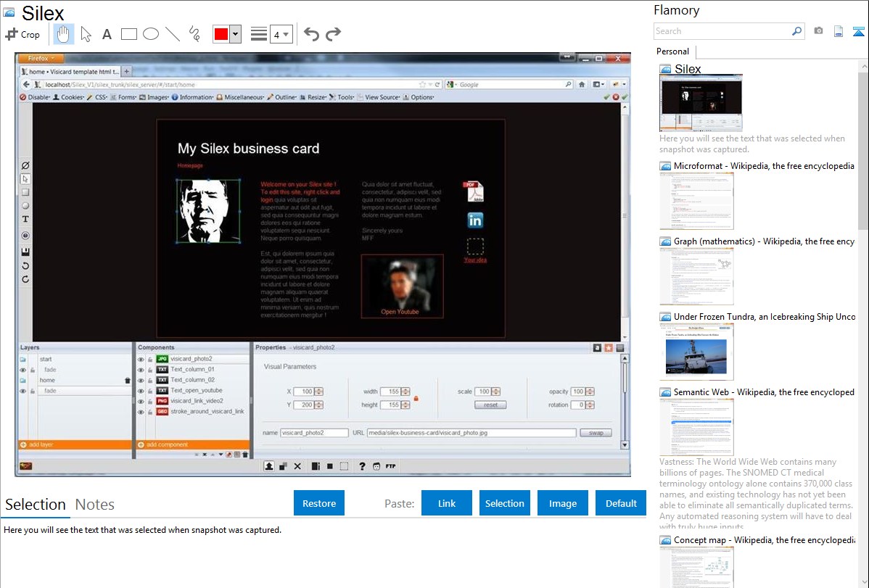The height and width of the screenshot is (588, 869).
Task: Toggle the eye for home layer's fade
Action: [23, 392]
